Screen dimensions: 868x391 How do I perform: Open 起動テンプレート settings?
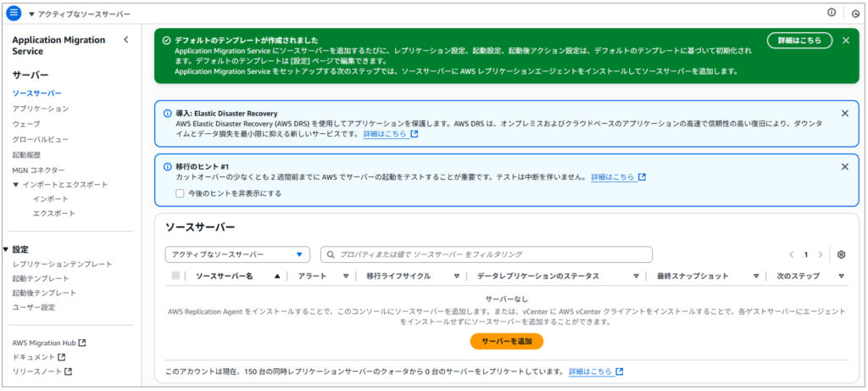[x=41, y=278]
